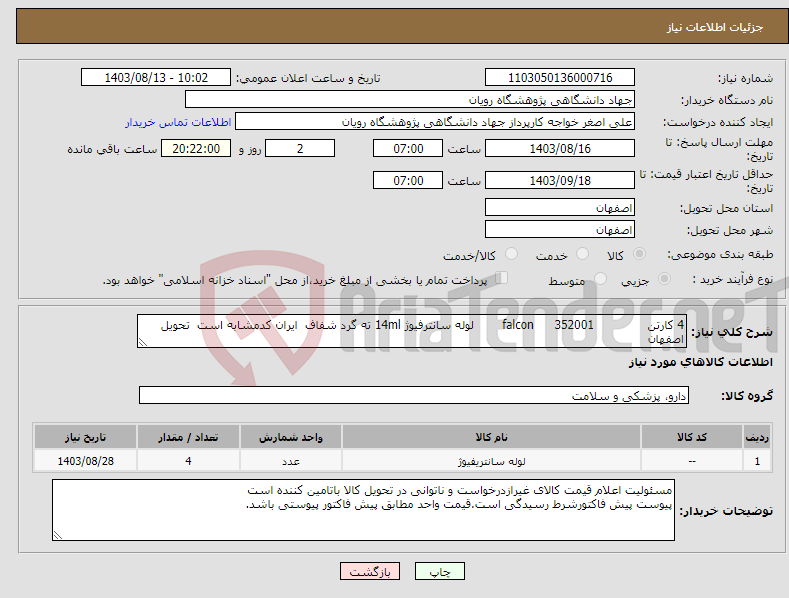Click the کد کالا column header
Image resolution: width=789 pixels, height=598 pixels.
coord(692,437)
